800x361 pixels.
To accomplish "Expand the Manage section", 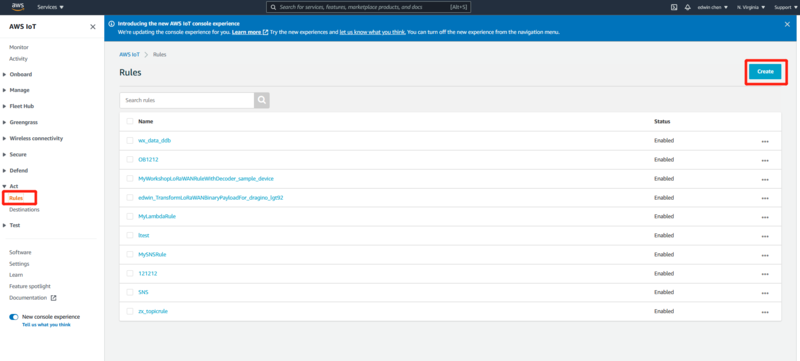I will pyautogui.click(x=16, y=90).
